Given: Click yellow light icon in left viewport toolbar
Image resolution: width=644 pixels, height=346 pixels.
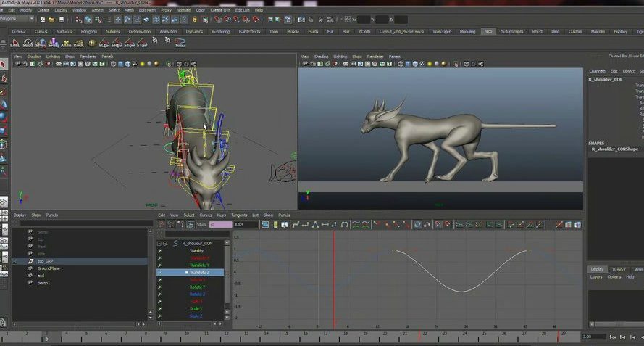Looking at the screenshot, I should pos(142,64).
